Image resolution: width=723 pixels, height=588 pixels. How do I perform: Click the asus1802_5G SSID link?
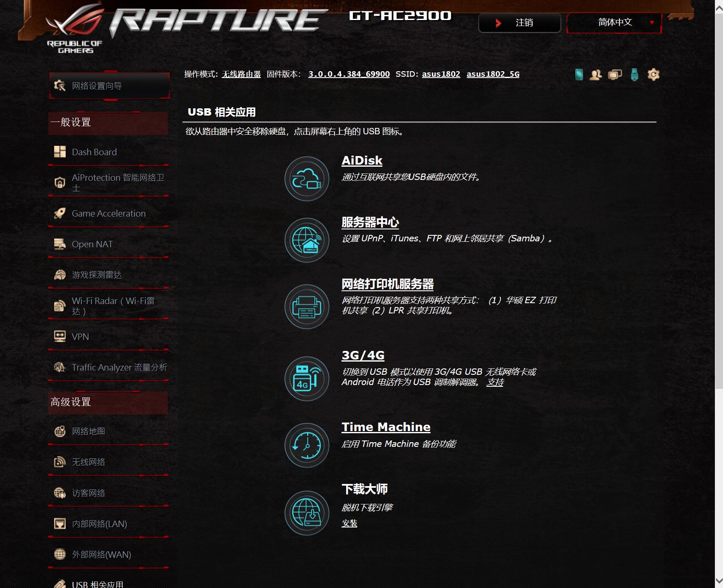click(x=493, y=74)
